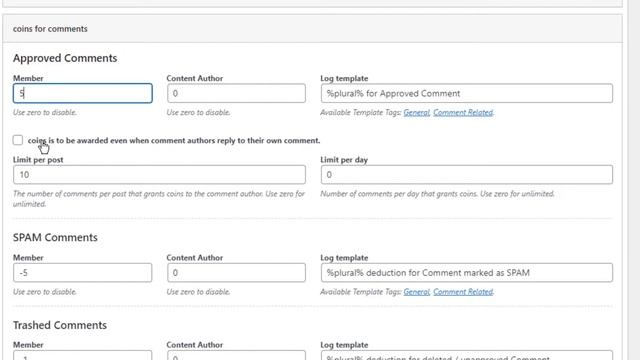The height and width of the screenshot is (360, 640).
Task: Edit Approved Comments Content Author field
Action: [x=236, y=93]
